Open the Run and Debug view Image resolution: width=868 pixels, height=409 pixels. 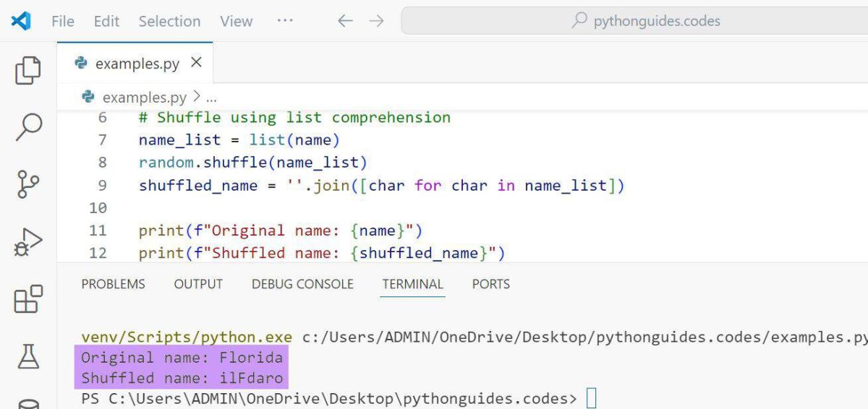pos(28,241)
